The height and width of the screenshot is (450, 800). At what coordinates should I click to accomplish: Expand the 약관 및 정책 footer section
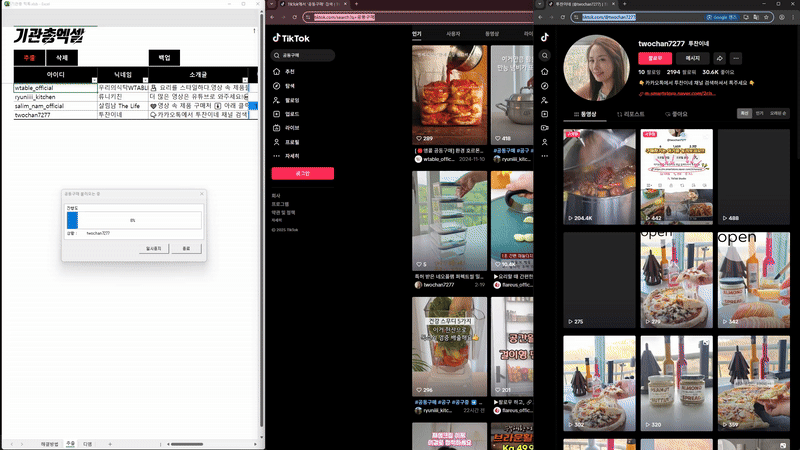[x=283, y=212]
